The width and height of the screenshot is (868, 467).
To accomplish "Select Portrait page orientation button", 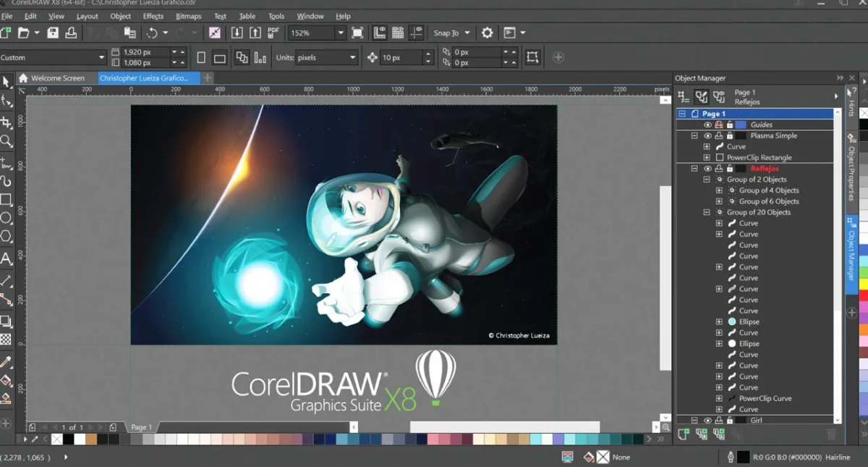I will click(201, 57).
